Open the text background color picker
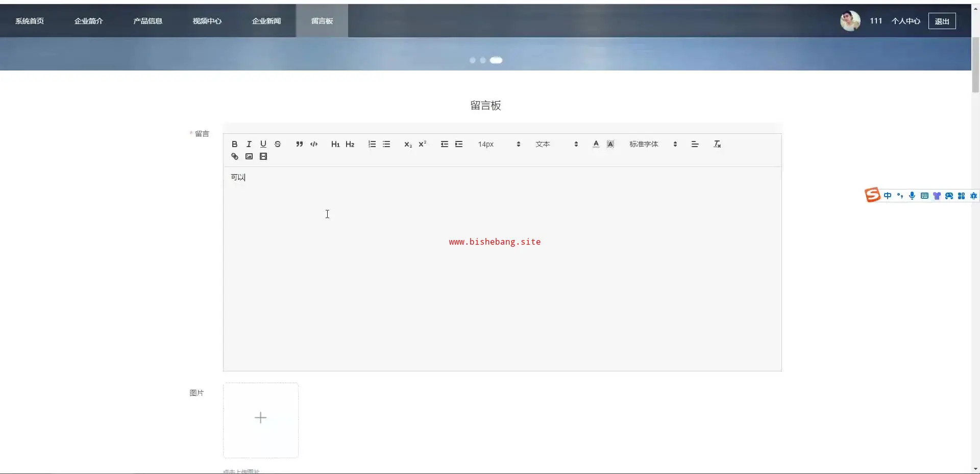Screen dimensions: 980x474 610,144
